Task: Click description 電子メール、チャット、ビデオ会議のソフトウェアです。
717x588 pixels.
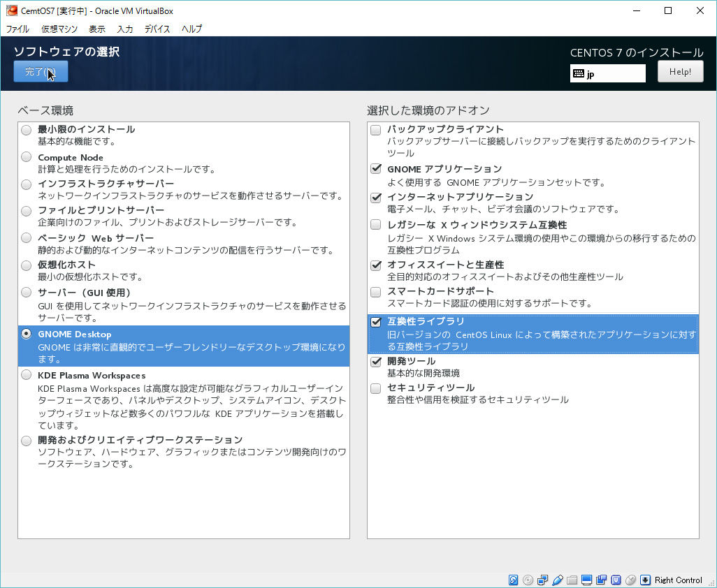Action: tap(503, 210)
